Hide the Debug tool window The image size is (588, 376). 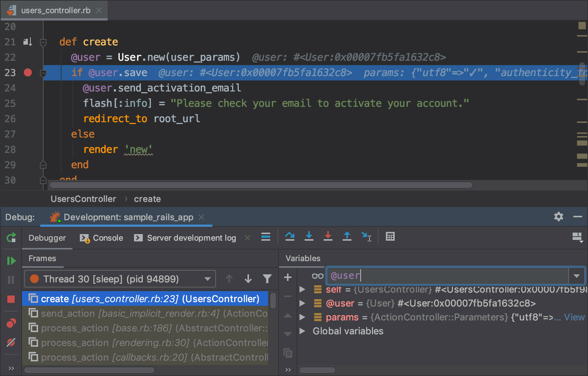coord(578,217)
